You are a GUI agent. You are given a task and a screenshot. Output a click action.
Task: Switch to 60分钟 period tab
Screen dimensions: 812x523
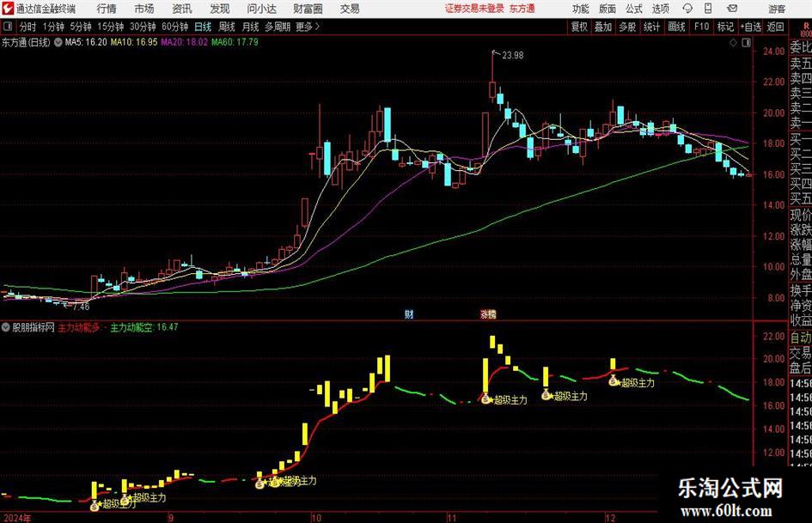click(x=174, y=27)
